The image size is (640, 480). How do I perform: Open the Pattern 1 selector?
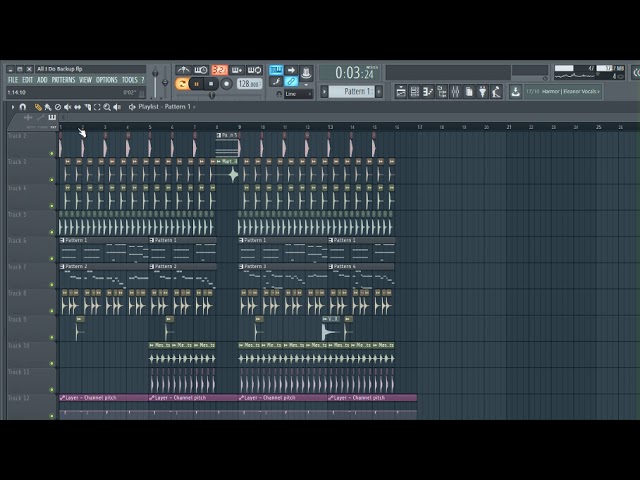tap(352, 91)
